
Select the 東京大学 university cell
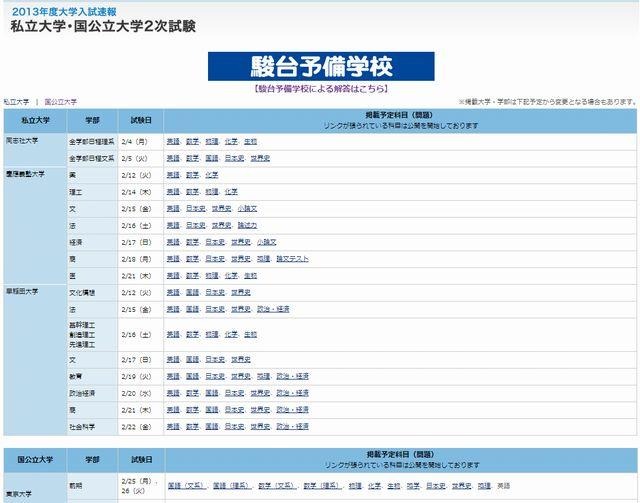point(35,488)
